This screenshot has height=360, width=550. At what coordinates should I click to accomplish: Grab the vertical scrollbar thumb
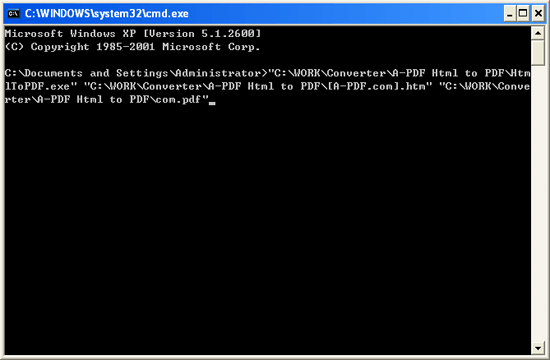(538, 53)
